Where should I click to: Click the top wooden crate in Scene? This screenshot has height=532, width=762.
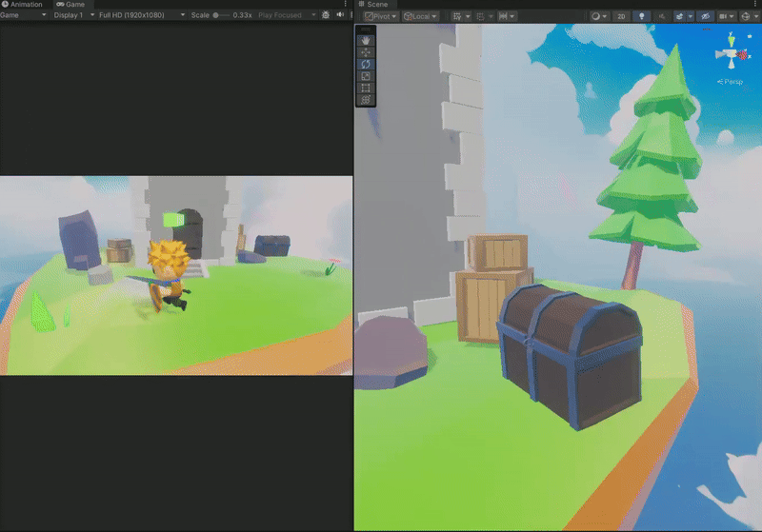(x=497, y=252)
